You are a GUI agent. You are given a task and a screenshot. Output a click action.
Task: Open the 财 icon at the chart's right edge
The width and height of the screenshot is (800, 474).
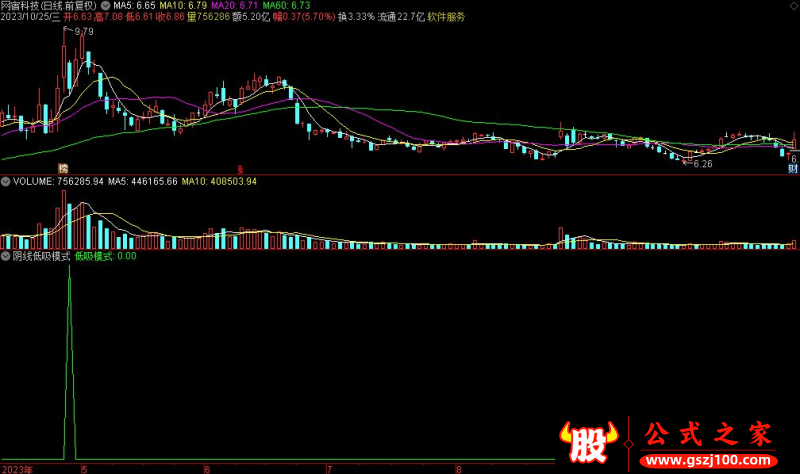click(x=793, y=169)
